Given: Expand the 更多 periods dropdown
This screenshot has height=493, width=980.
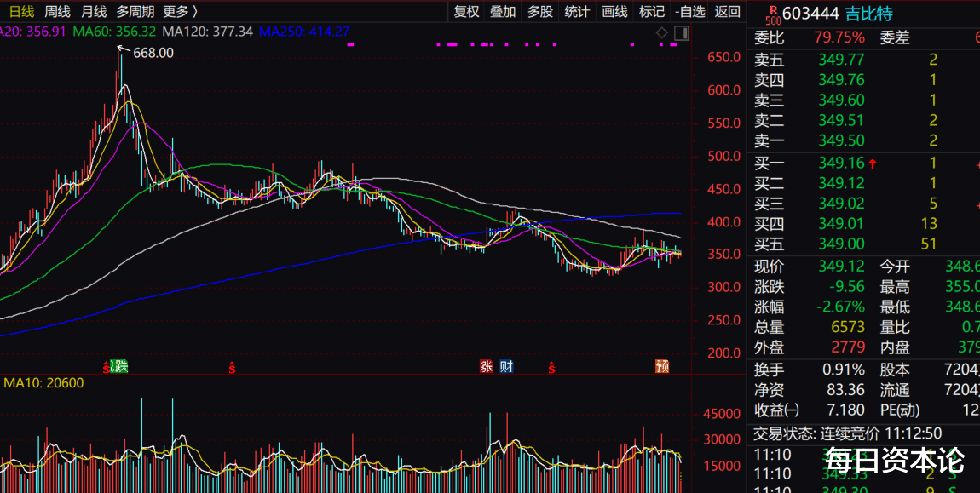Looking at the screenshot, I should coord(180,11).
